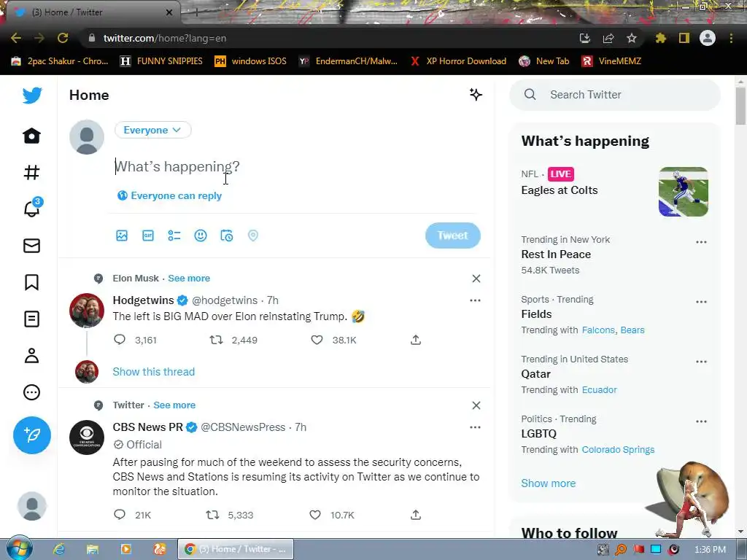Reply to the Hodgetwins tweet
The width and height of the screenshot is (747, 560).
pos(120,340)
